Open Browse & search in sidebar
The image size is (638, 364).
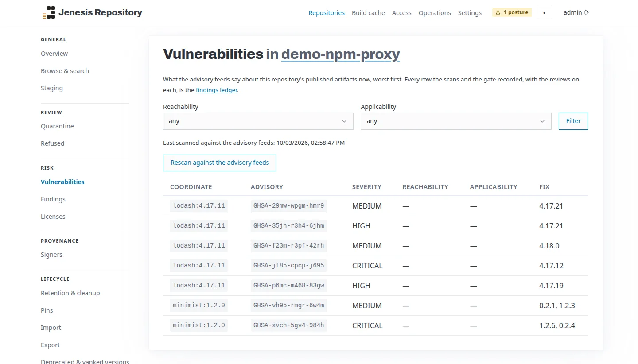[65, 71]
